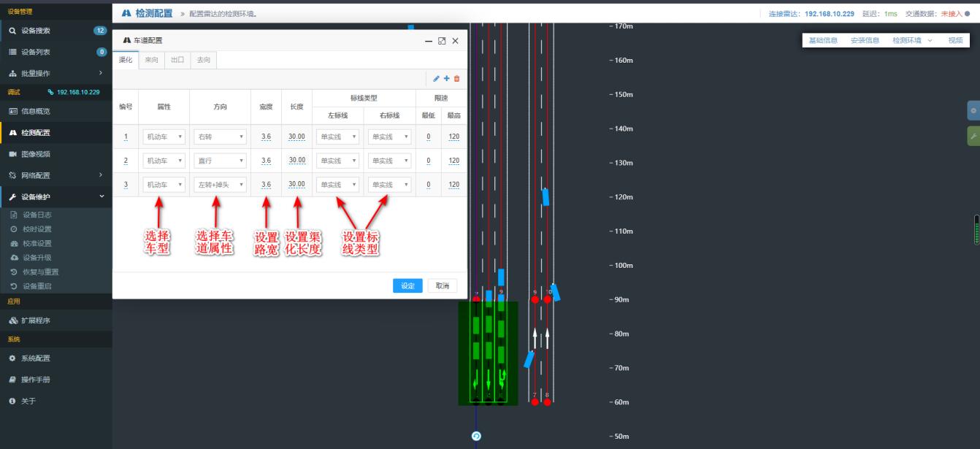
Task: Maximize the 车道配置 dialog
Action: click(442, 41)
